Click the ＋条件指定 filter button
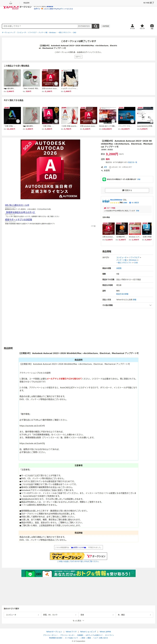 [105, 26]
